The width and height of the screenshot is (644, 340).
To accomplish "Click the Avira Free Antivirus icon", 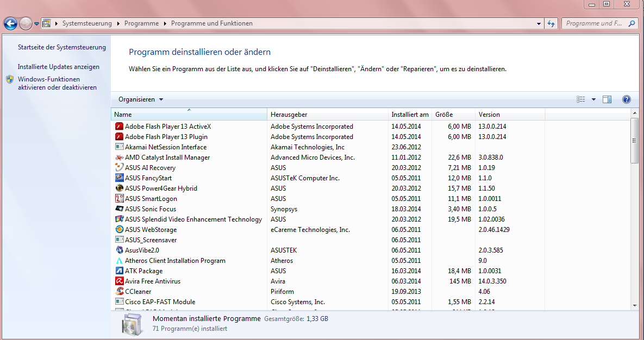I will point(119,281).
